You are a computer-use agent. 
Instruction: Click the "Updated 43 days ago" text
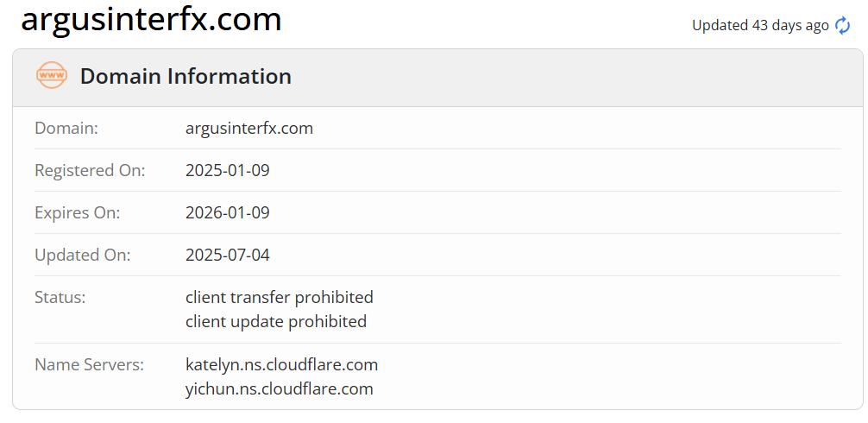[760, 26]
